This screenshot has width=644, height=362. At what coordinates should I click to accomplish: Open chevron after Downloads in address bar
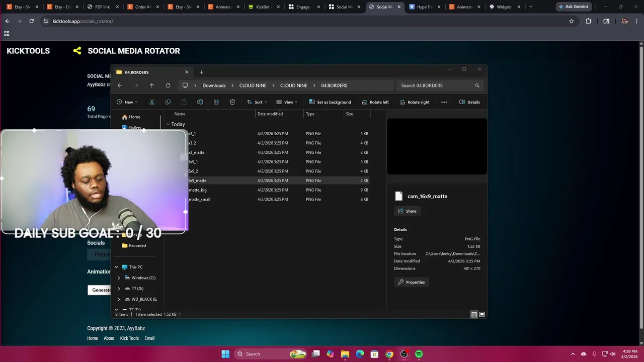point(232,85)
